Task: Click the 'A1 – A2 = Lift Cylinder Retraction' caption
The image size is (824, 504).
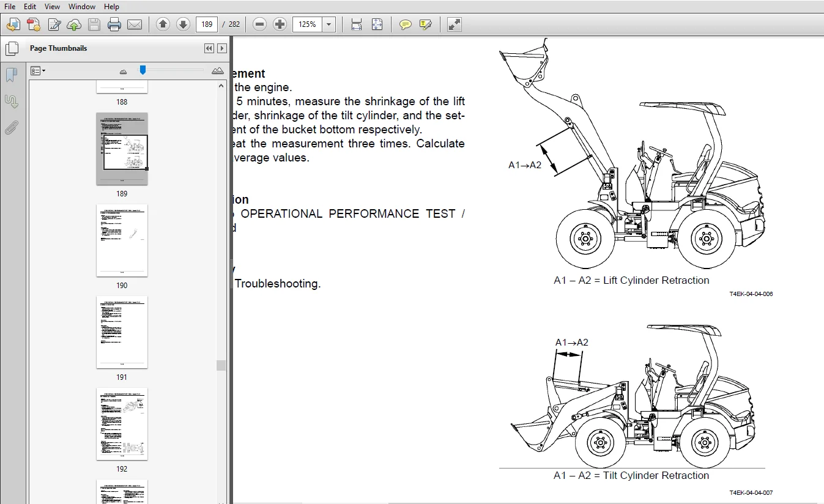Action: click(631, 280)
